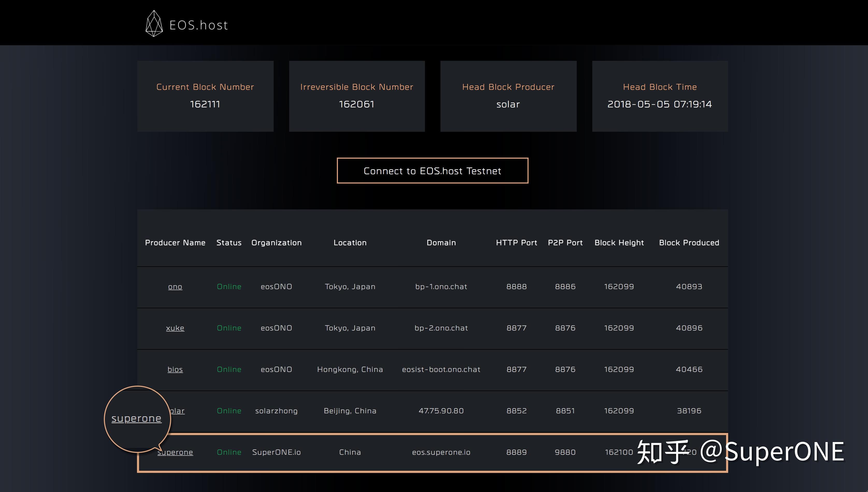Screen dimensions: 868x492
Task: Click Online status in xuke row
Action: click(229, 328)
